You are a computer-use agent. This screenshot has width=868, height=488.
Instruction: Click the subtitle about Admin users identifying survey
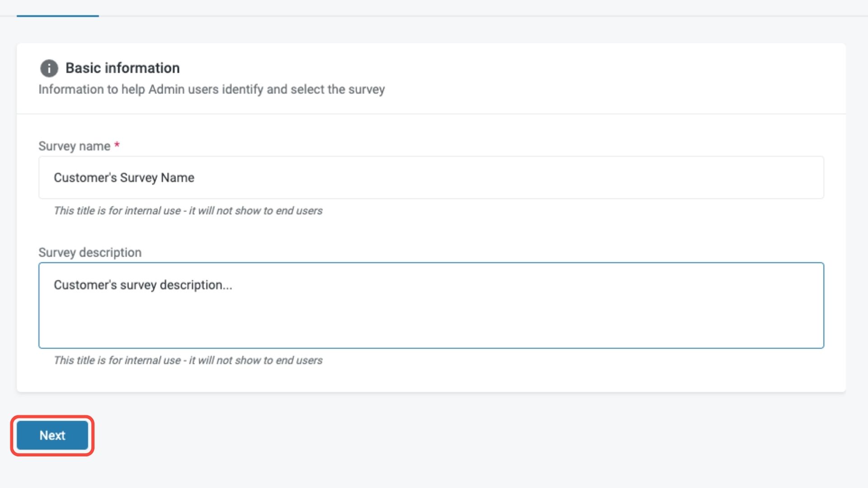(211, 89)
